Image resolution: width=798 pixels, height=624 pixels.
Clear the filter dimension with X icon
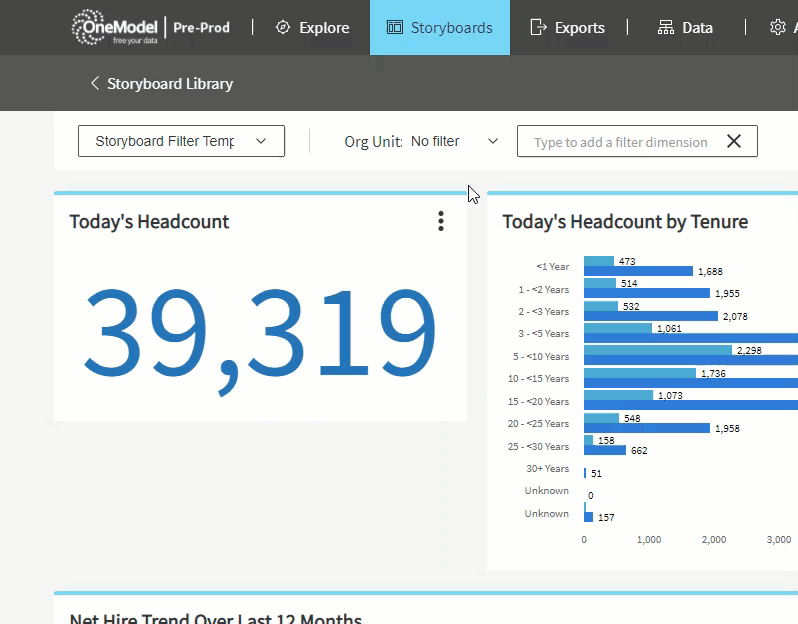coord(734,142)
